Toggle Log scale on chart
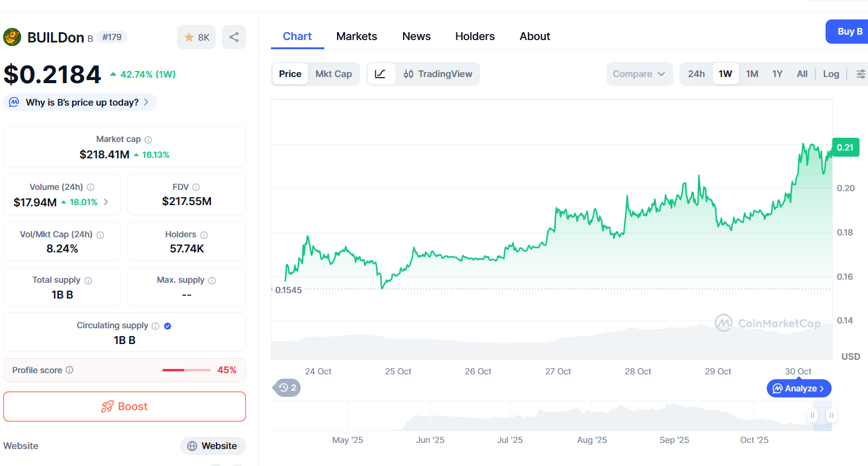Image resolution: width=868 pixels, height=466 pixels. [831, 74]
